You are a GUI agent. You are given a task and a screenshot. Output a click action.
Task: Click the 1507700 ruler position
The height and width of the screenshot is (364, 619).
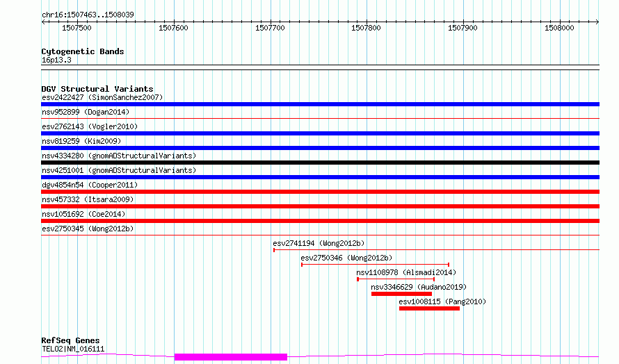(x=270, y=28)
